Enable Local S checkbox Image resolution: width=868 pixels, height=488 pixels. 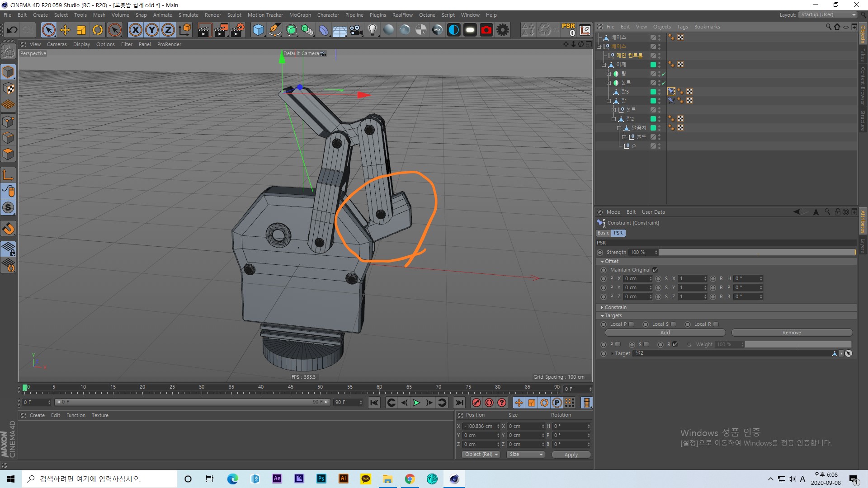tap(674, 324)
